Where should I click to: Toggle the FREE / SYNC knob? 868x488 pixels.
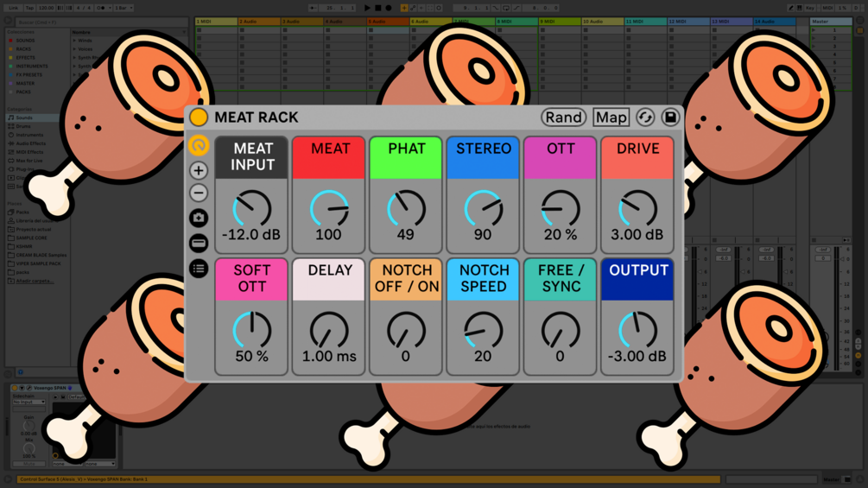point(561,331)
